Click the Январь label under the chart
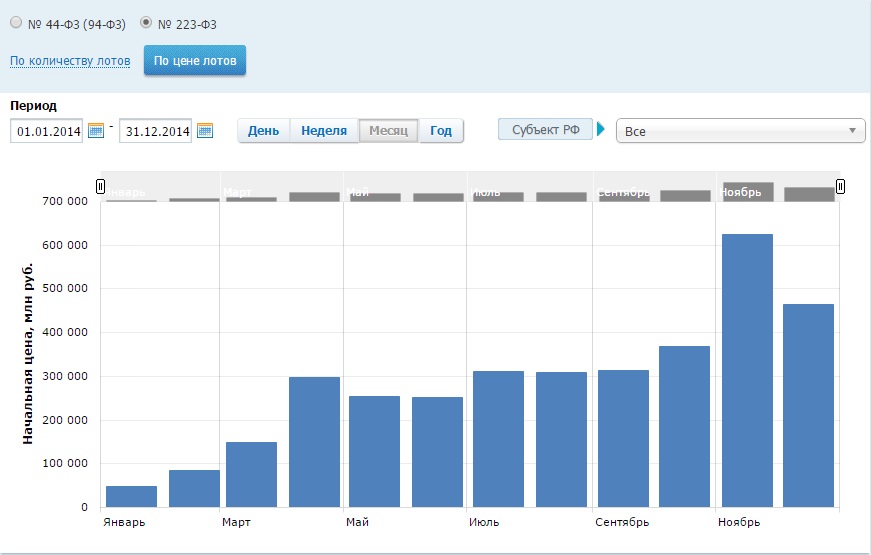The image size is (871, 555). (x=124, y=522)
